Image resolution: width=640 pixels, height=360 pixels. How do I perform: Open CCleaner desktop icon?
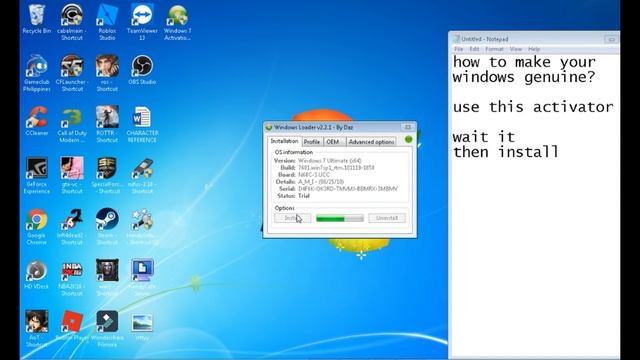[x=37, y=118]
